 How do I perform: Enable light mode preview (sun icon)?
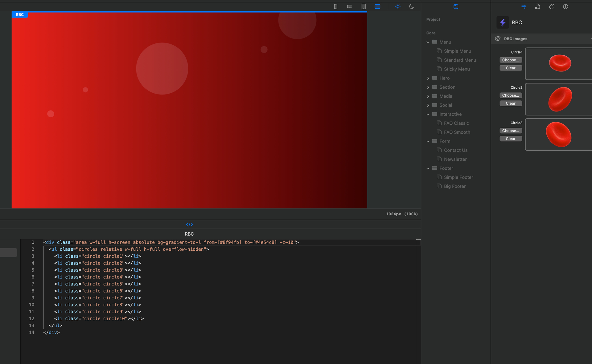(398, 6)
